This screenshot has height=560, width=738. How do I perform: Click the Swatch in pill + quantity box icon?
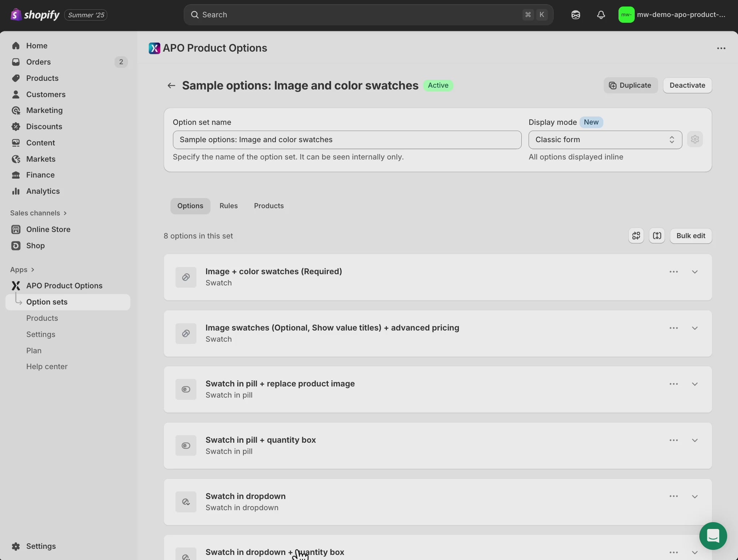point(186,446)
